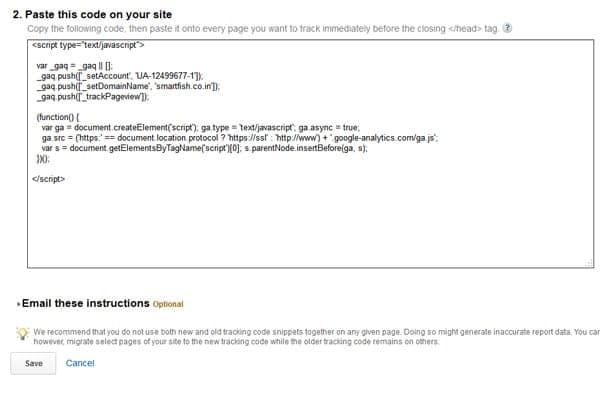This screenshot has height=400, width=600.
Task: Expand the Email these instructions triangle
Action: (18, 304)
